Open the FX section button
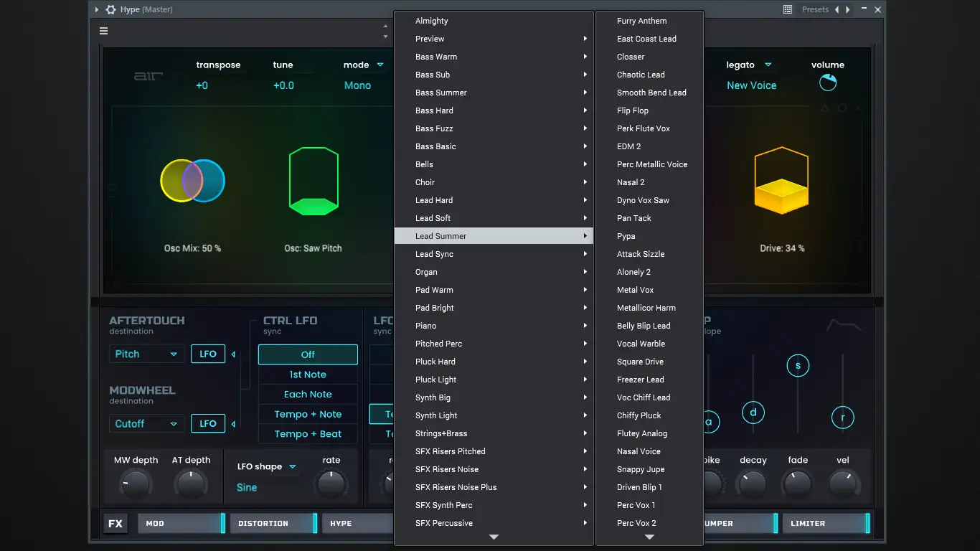This screenshot has height=551, width=980. click(x=116, y=524)
